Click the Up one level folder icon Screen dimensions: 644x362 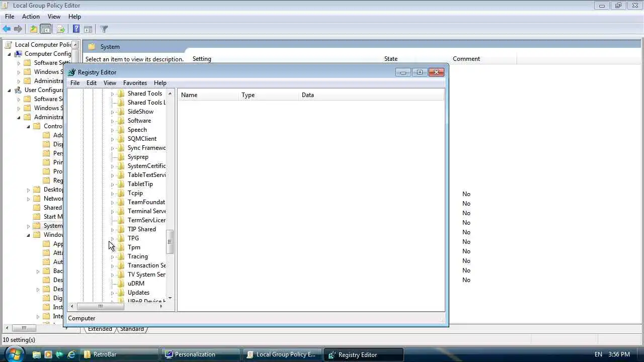pyautogui.click(x=33, y=29)
